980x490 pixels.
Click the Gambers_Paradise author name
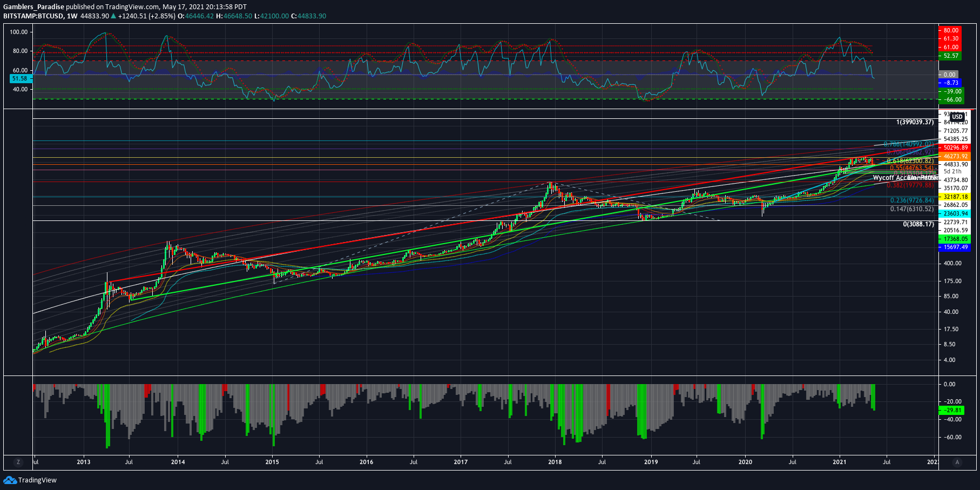pyautogui.click(x=33, y=7)
